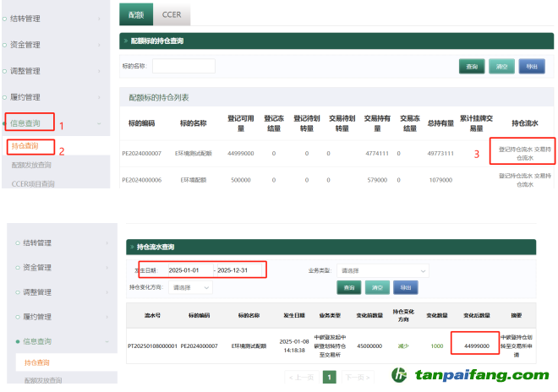Select the 配额 tab

pos(135,14)
